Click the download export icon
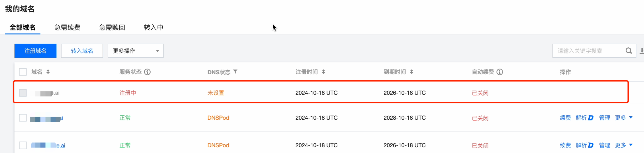644x153 pixels. click(x=642, y=51)
